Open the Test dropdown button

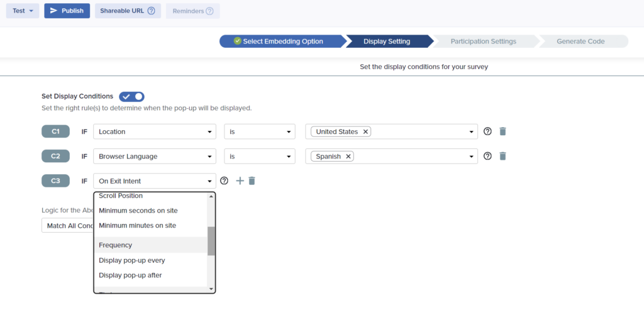point(23,11)
